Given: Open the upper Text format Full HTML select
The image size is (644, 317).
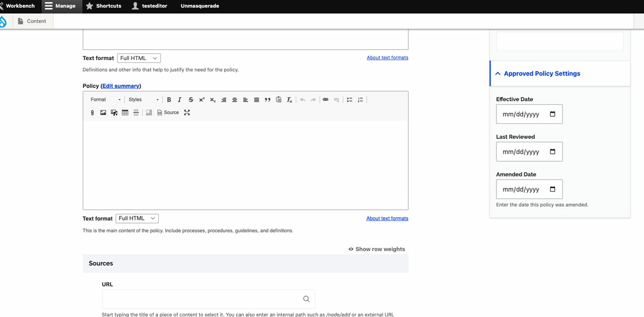Looking at the screenshot, I should coord(138,58).
